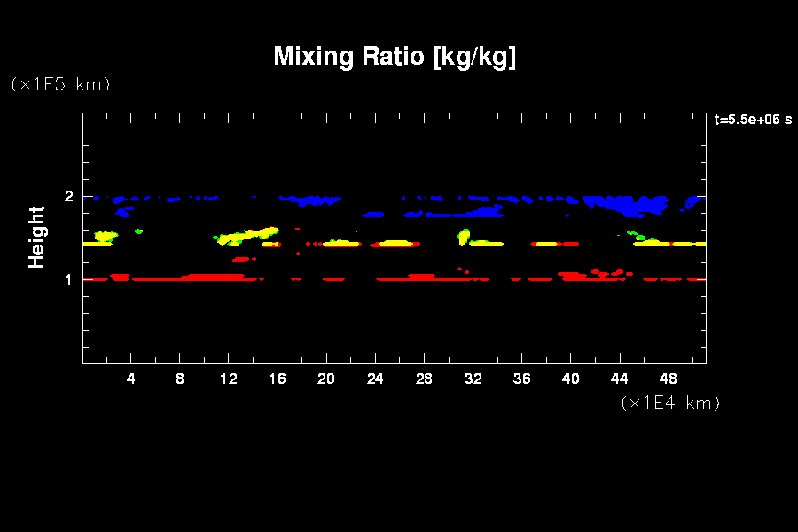
Task: Pick the x-axis tick label 16
Action: (x=278, y=379)
